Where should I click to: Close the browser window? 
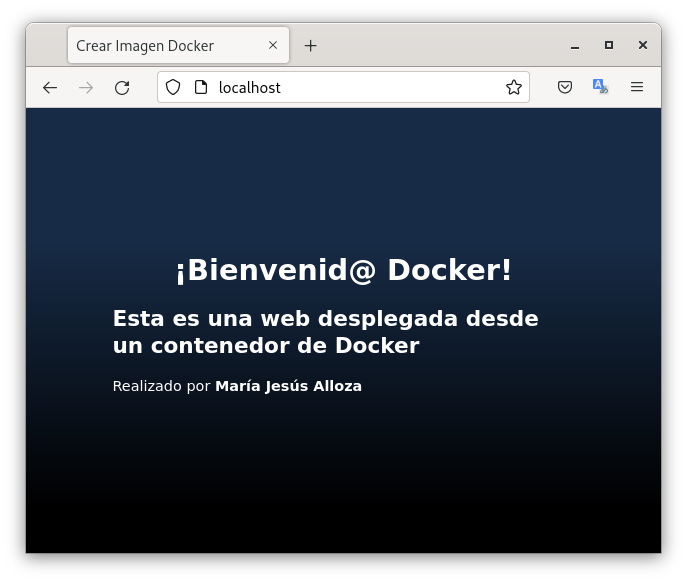point(643,46)
